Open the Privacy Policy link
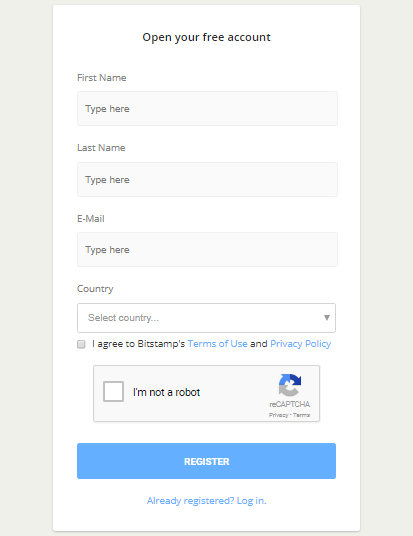 301,344
